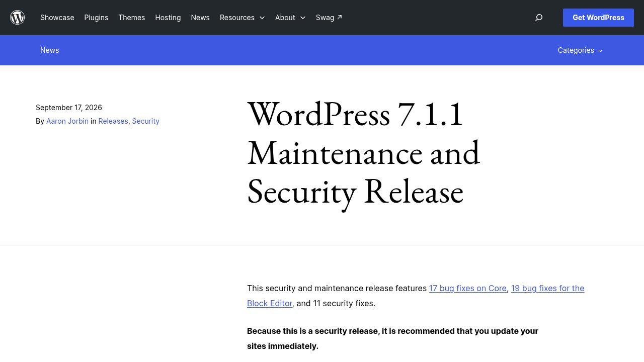Viewport: 644px width, 362px height.
Task: Open the search magnifier icon
Action: [x=539, y=18]
